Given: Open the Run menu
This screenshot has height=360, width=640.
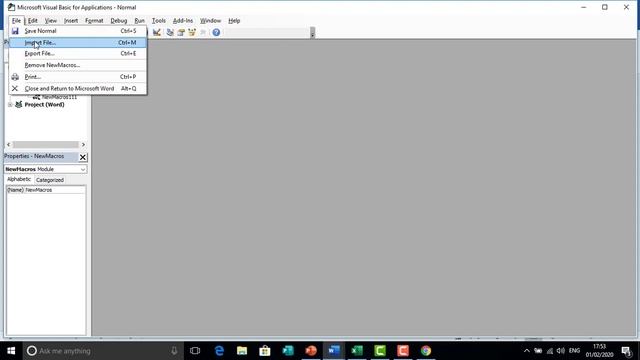Looking at the screenshot, I should pyautogui.click(x=140, y=20).
